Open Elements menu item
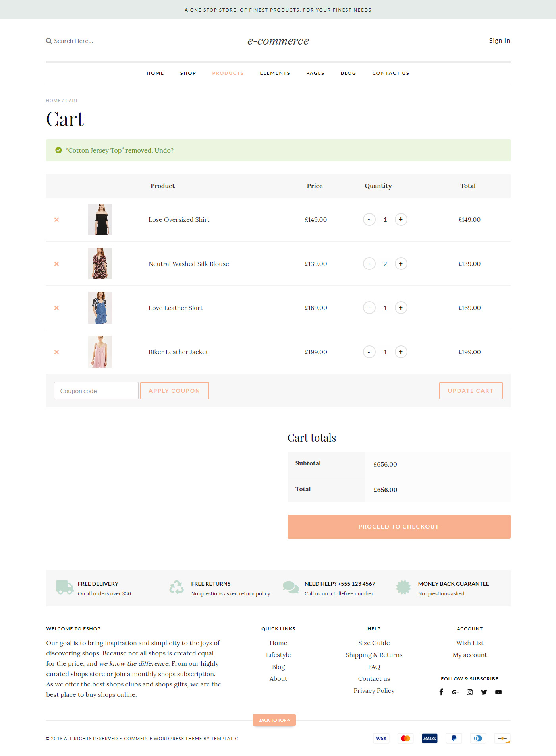Screen dimensions: 556x756 coord(275,73)
